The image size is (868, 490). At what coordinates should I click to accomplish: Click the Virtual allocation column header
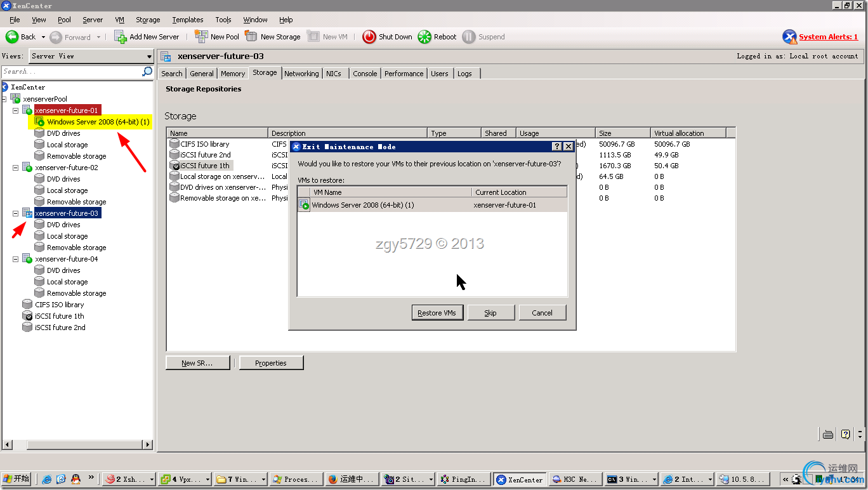click(688, 133)
